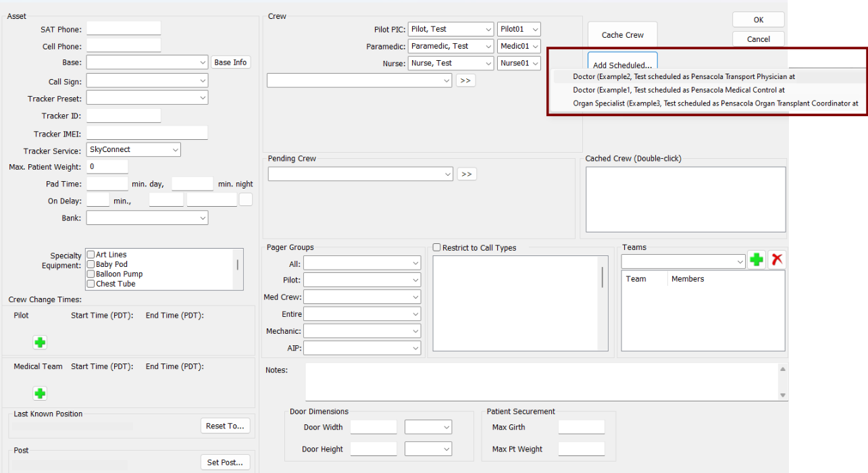Image resolution: width=868 pixels, height=473 pixels.
Task: Click the SAT Phone input field
Action: pos(124,28)
